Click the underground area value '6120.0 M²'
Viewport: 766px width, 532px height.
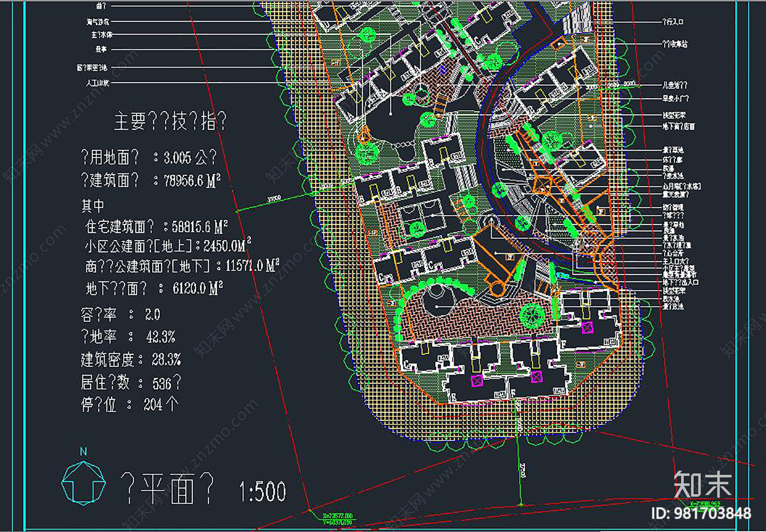(x=198, y=288)
